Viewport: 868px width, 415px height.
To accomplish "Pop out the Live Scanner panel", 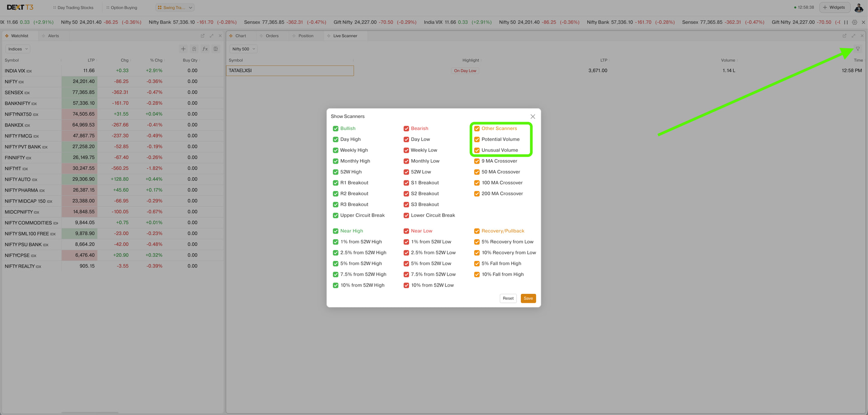I will (844, 36).
